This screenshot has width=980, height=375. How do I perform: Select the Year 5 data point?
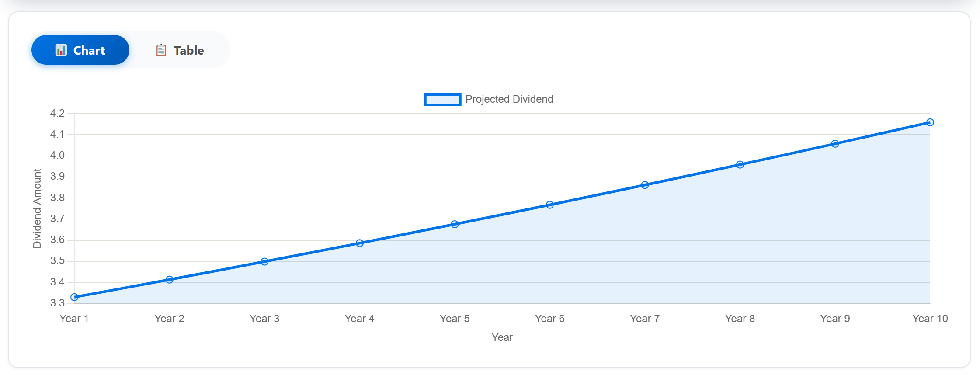point(455,224)
